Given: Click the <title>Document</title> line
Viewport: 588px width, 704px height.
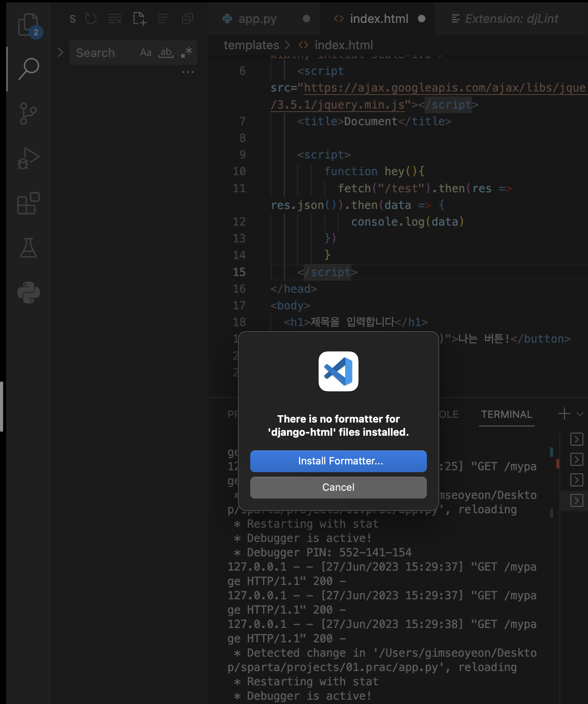Looking at the screenshot, I should [374, 121].
